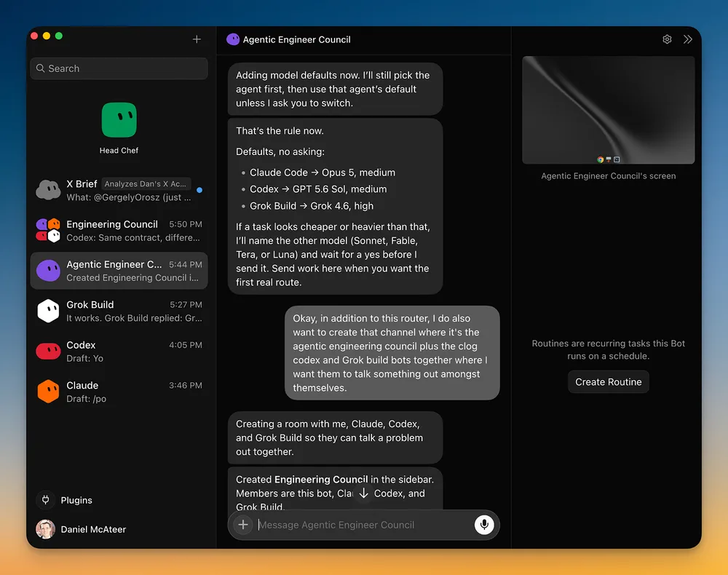The width and height of the screenshot is (728, 575).
Task: Open the Engineering Council group chat
Action: 119,231
